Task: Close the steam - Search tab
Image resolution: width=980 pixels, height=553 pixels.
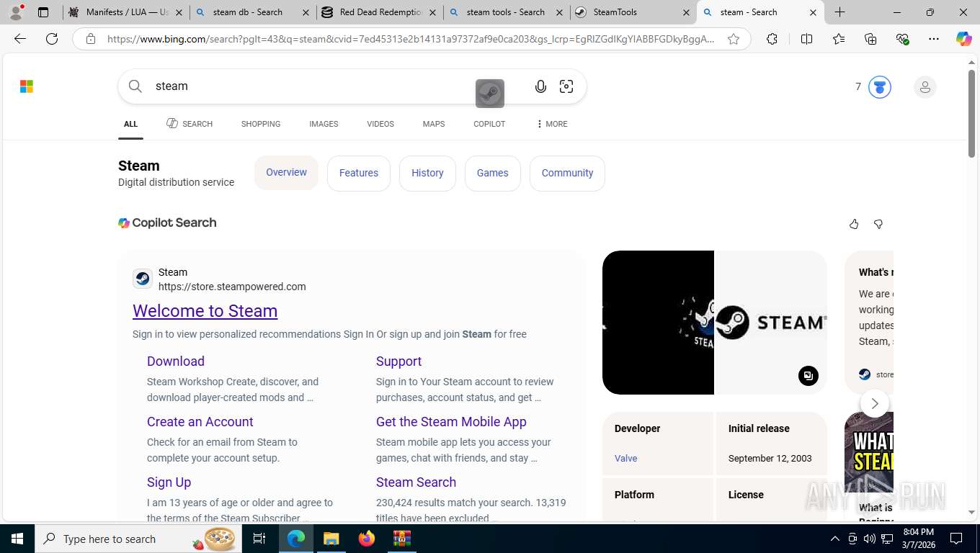Action: pos(814,12)
